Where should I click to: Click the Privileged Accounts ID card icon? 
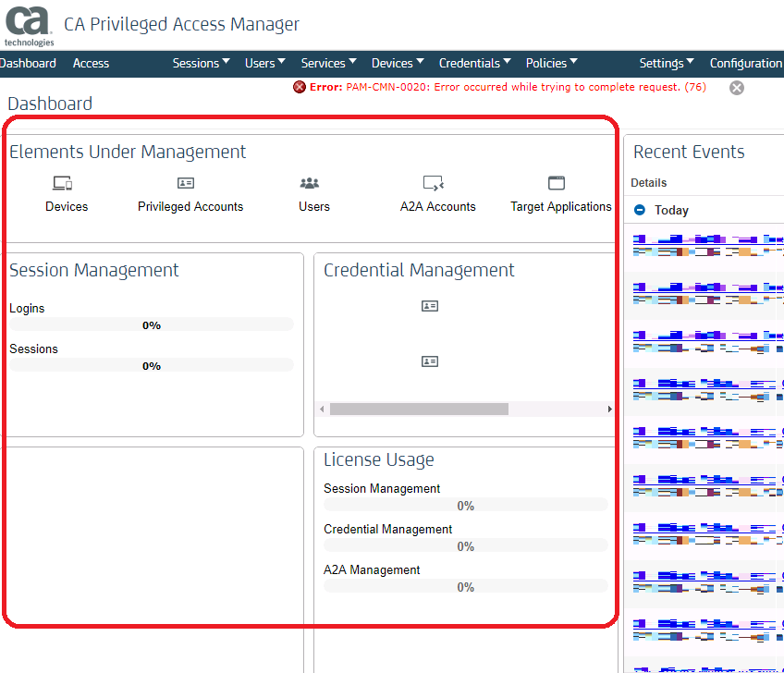click(x=186, y=183)
